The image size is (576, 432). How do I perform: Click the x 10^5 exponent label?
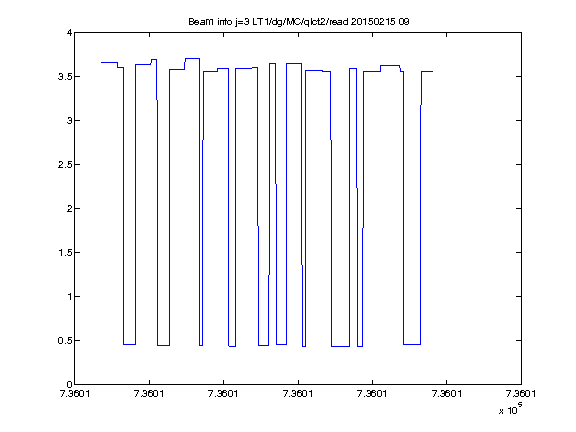click(511, 409)
